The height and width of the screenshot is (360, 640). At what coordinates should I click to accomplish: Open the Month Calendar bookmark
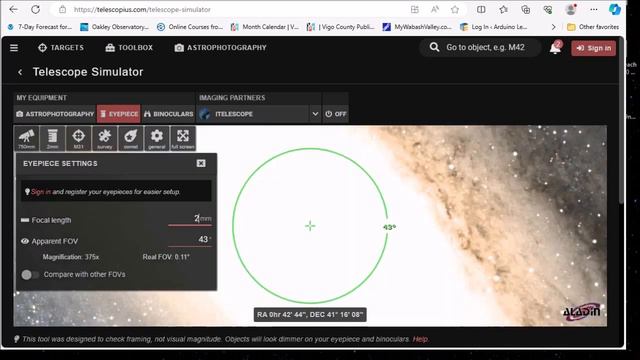(x=264, y=27)
